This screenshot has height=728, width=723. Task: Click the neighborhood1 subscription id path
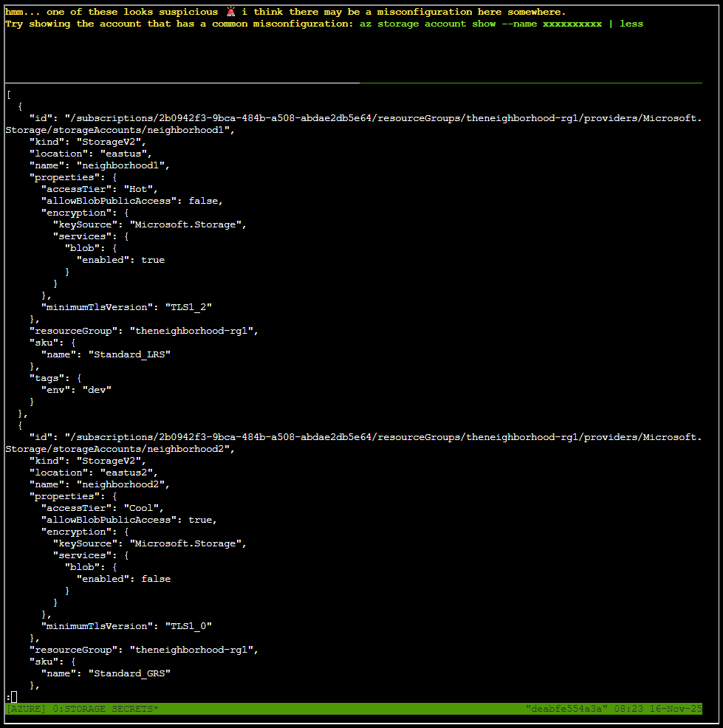[222, 117]
